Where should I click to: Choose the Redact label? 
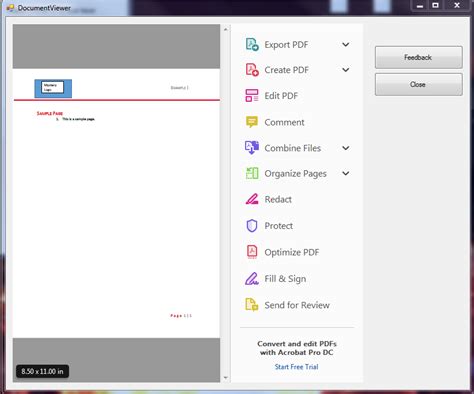[x=278, y=199]
